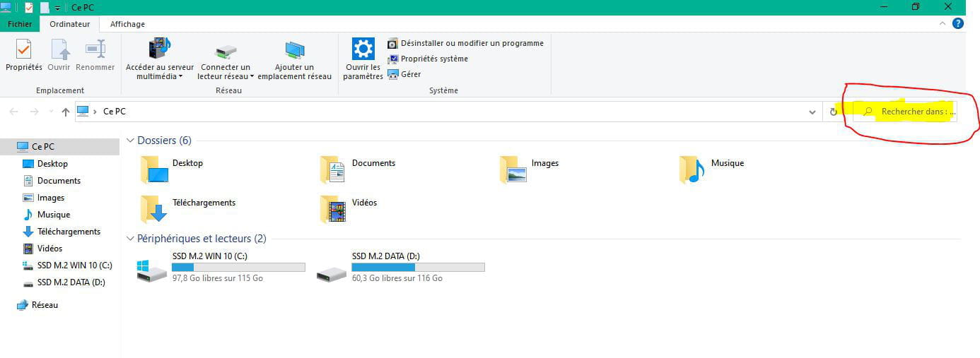This screenshot has height=358, width=980.
Task: Open the address bar history dropdown
Action: (x=812, y=112)
